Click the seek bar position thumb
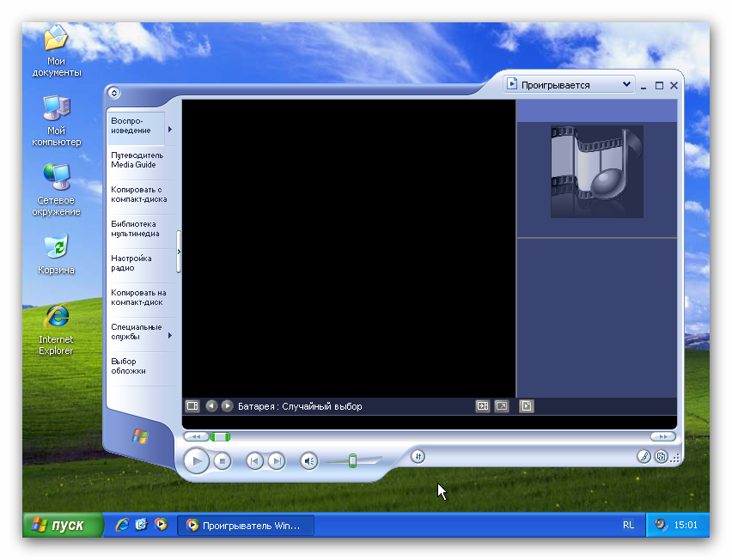732x560 pixels. 221,437
